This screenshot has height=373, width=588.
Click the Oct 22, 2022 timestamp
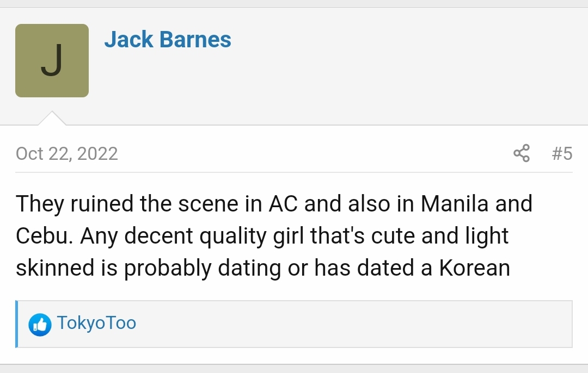67,153
